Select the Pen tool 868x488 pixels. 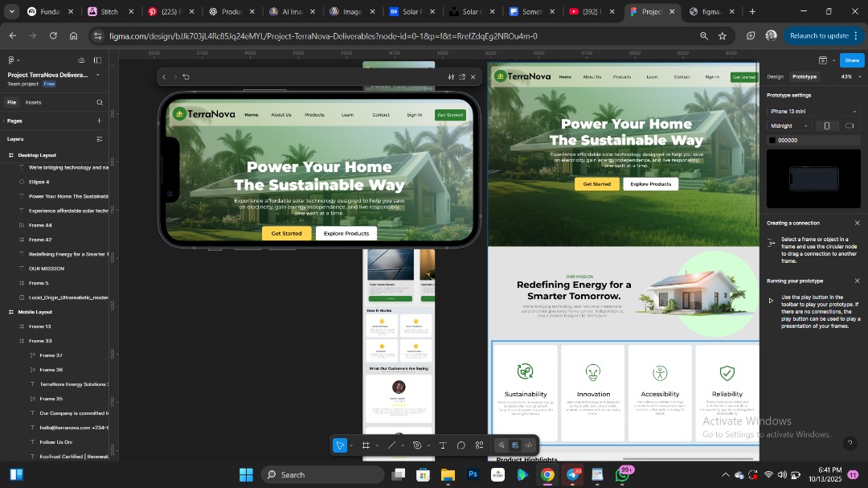(x=417, y=445)
